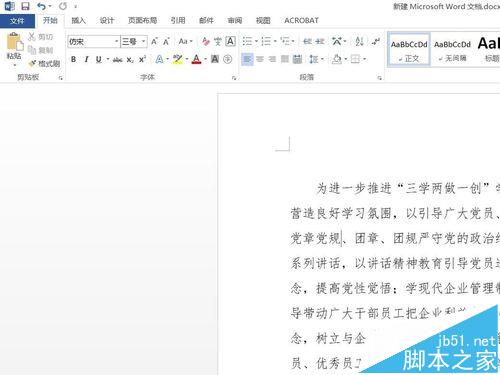Screen dimensions: 500x375
Task: Decrease the paragraph indent
Action: pyautogui.click(x=307, y=41)
